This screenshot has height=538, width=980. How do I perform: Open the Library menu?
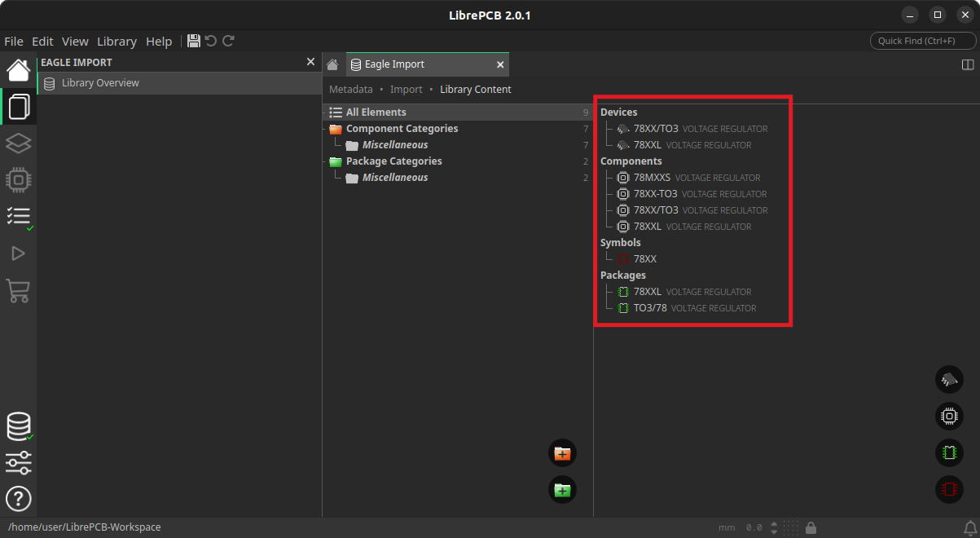click(116, 41)
